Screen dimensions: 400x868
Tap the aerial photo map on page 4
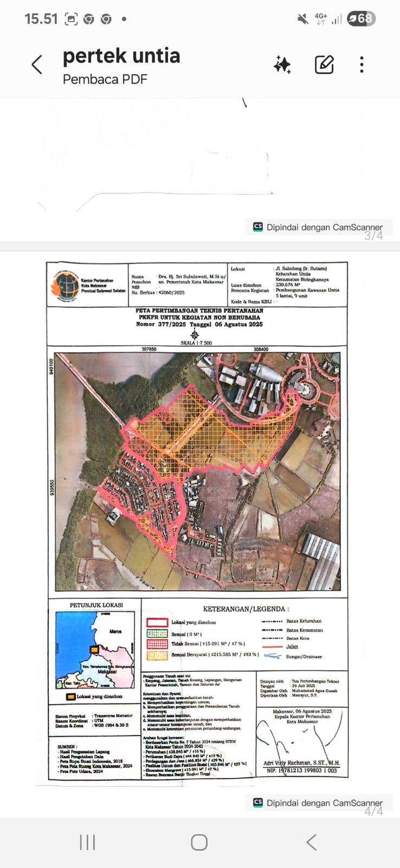198,471
